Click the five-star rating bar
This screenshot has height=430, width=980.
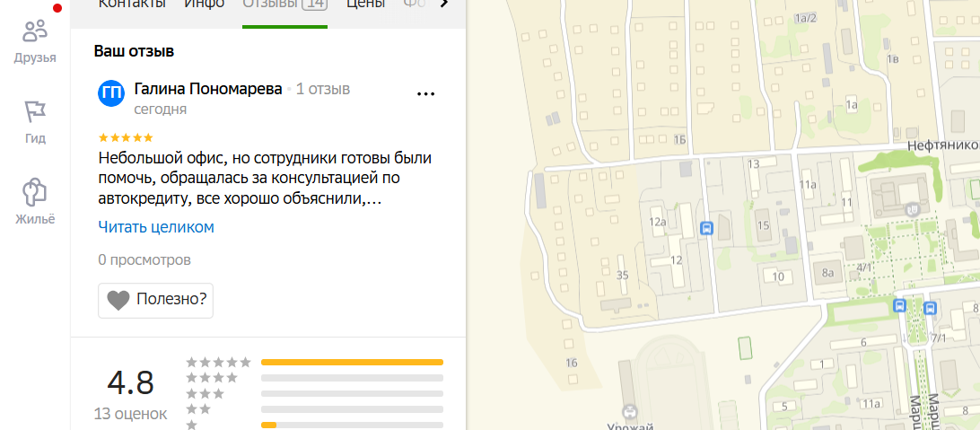pos(352,363)
